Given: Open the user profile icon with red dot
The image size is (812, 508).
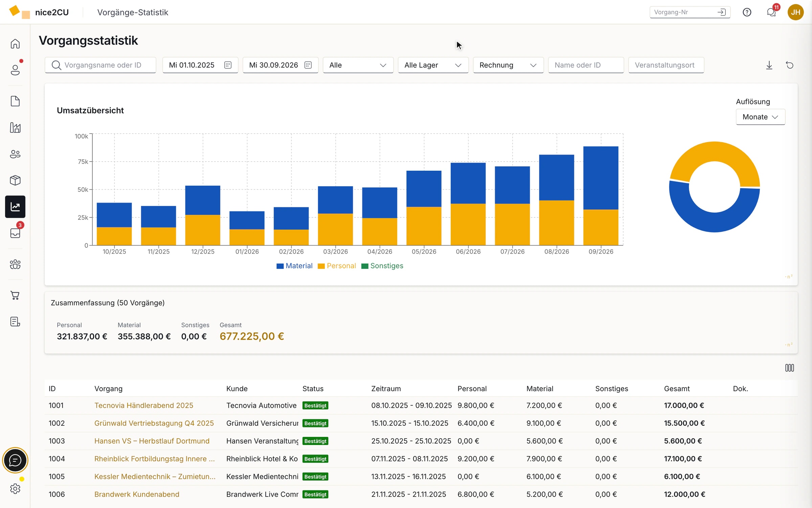Looking at the screenshot, I should pyautogui.click(x=15, y=70).
